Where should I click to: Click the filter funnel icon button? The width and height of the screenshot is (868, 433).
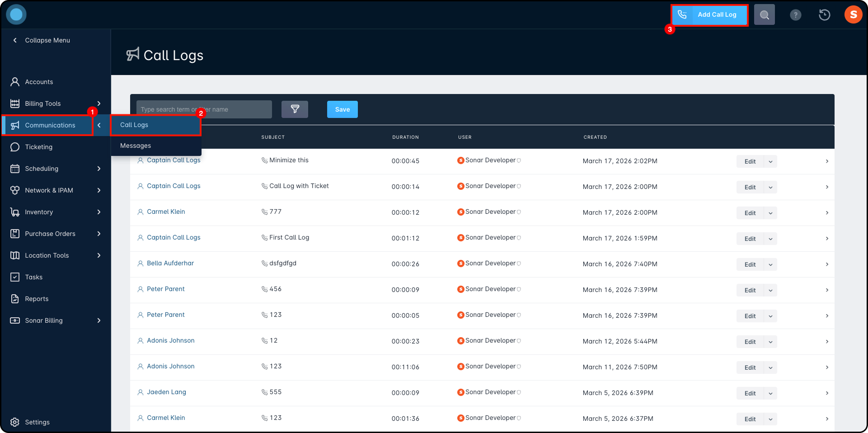(x=295, y=109)
